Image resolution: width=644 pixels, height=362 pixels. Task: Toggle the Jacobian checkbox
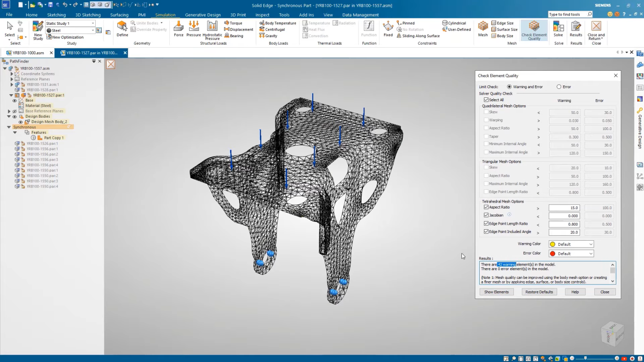point(486,215)
